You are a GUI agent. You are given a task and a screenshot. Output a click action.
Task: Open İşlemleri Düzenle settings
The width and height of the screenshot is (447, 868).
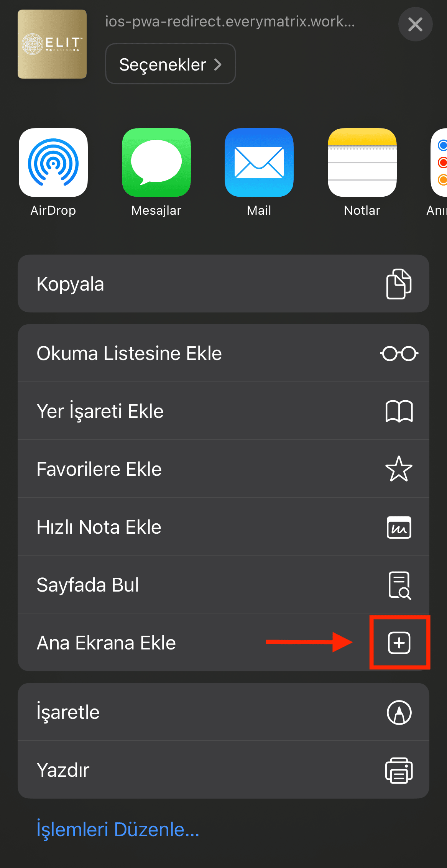118,829
